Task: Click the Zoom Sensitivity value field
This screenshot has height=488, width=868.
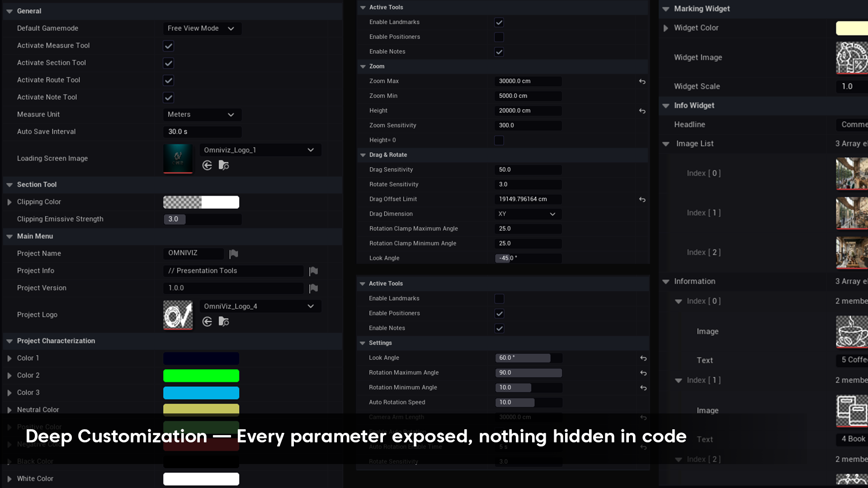Action: click(528, 126)
